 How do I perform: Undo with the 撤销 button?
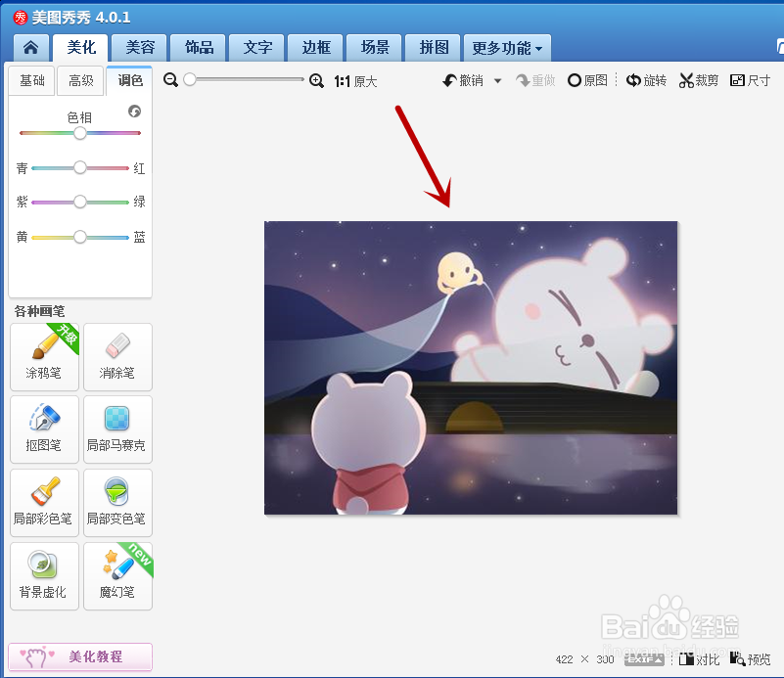pyautogui.click(x=463, y=80)
